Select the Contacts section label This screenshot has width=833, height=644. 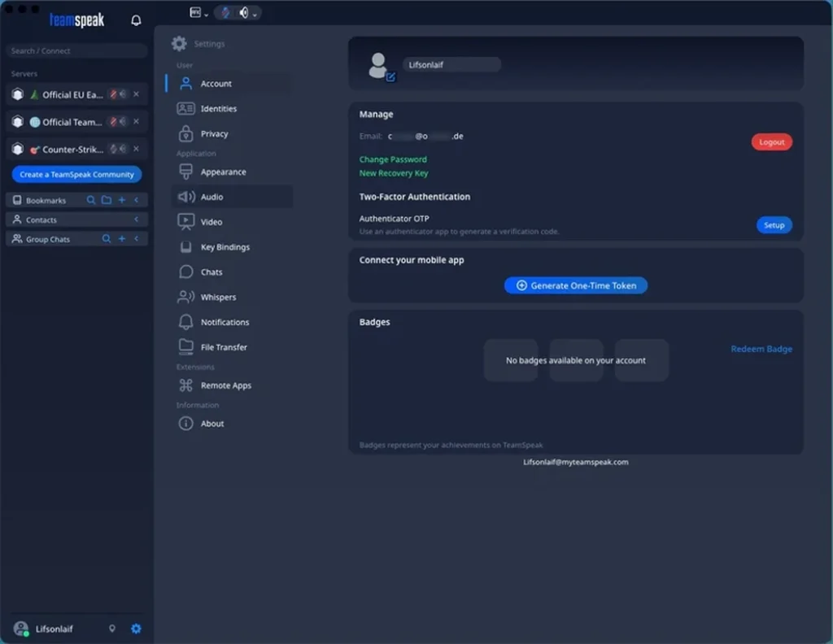tap(41, 220)
